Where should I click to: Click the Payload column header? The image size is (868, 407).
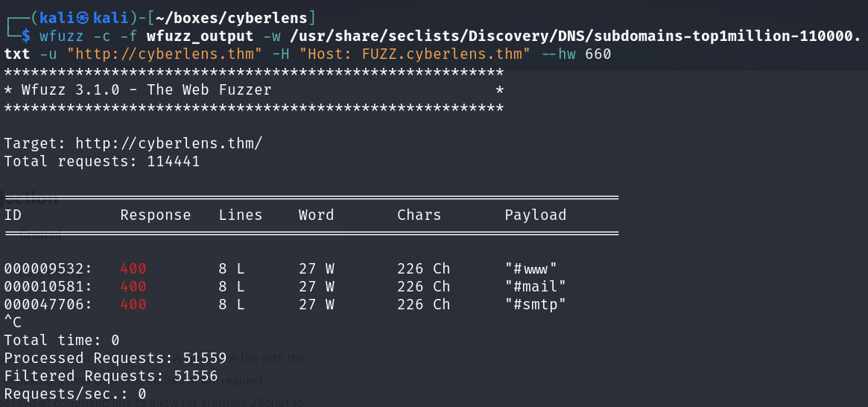coord(536,215)
